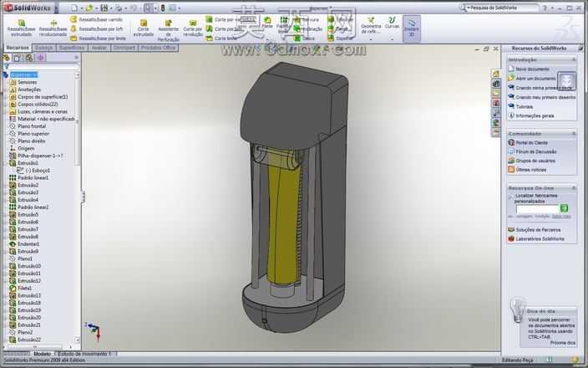The height and width of the screenshot is (368, 588).
Task: Select Filete1 feature in tree
Action: pos(25,288)
